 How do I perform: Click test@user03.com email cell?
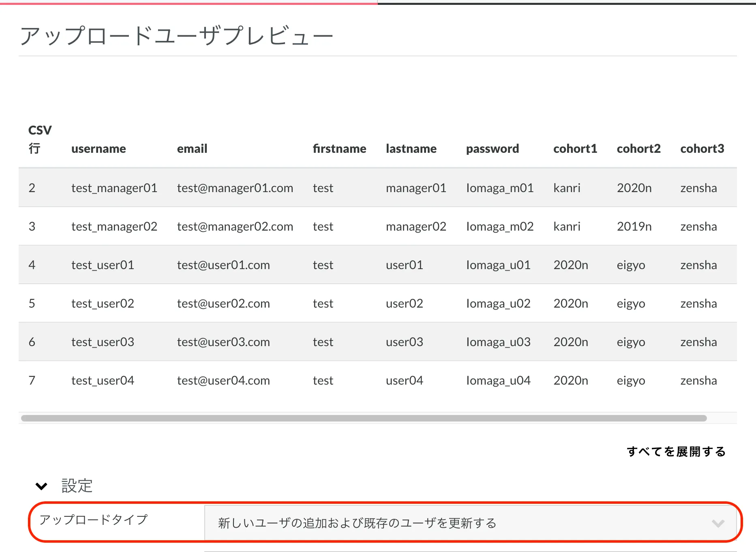tap(223, 342)
